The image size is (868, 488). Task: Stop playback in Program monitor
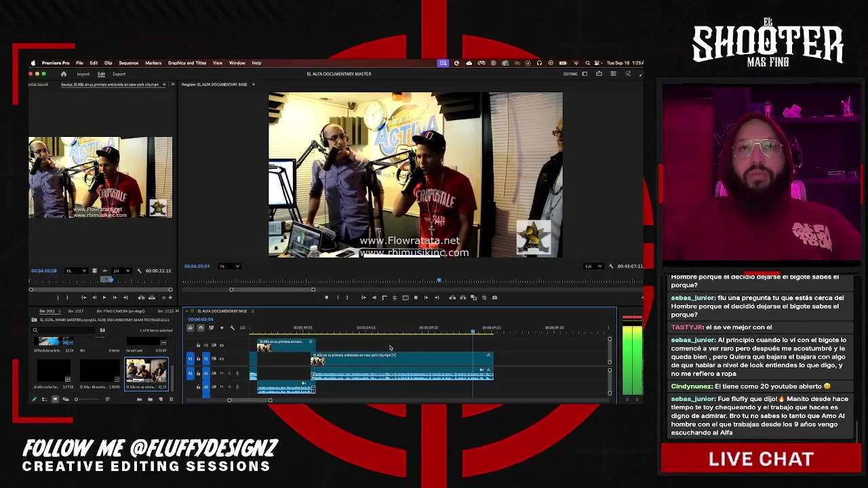[x=416, y=298]
